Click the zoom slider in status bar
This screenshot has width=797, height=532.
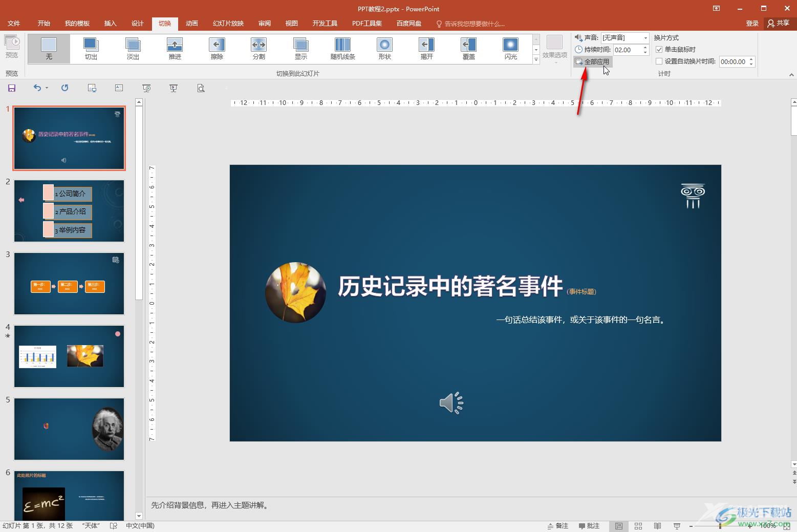point(720,526)
